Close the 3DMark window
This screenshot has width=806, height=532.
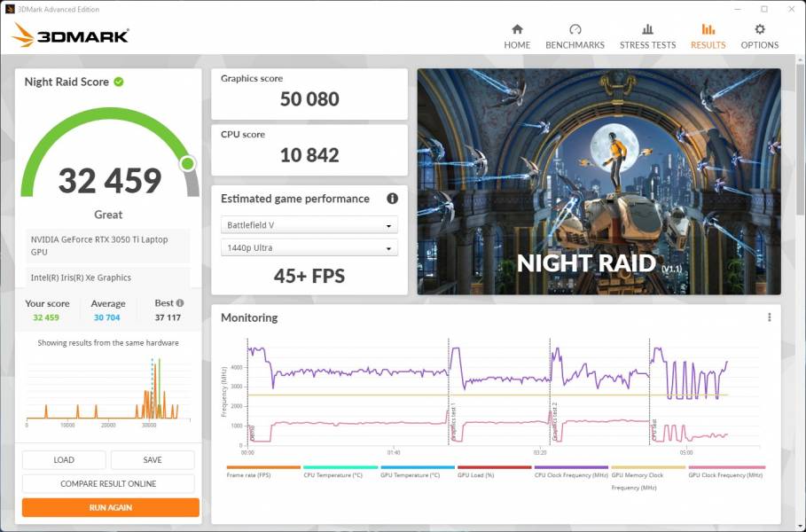(792, 9)
